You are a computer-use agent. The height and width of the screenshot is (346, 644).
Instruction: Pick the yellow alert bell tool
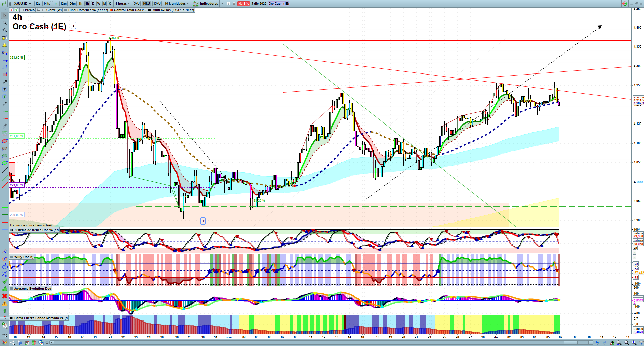coord(5,45)
